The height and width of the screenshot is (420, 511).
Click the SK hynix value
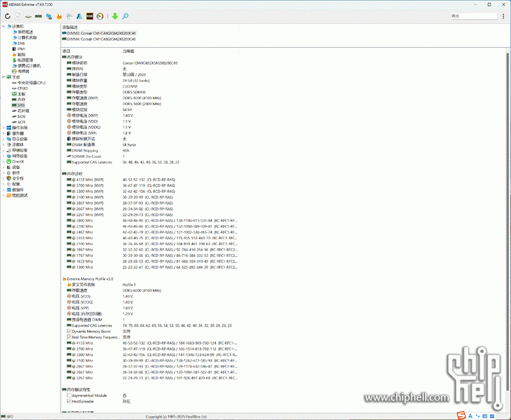point(130,145)
